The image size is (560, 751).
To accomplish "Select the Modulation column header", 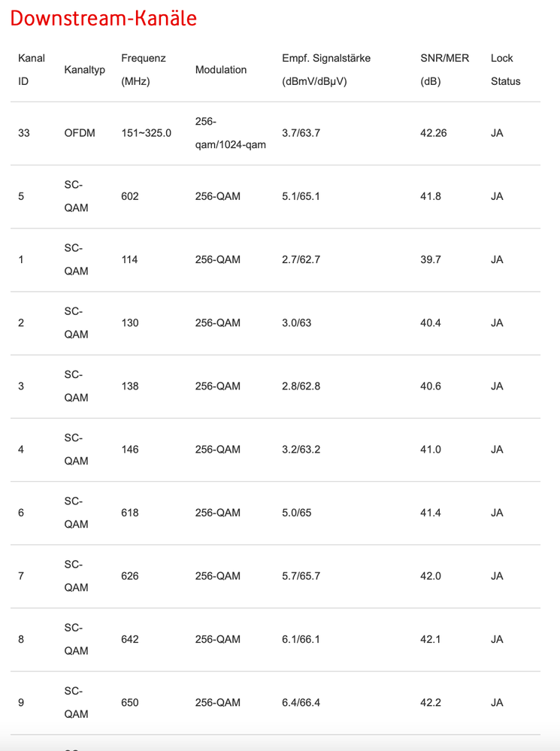I will tap(221, 69).
